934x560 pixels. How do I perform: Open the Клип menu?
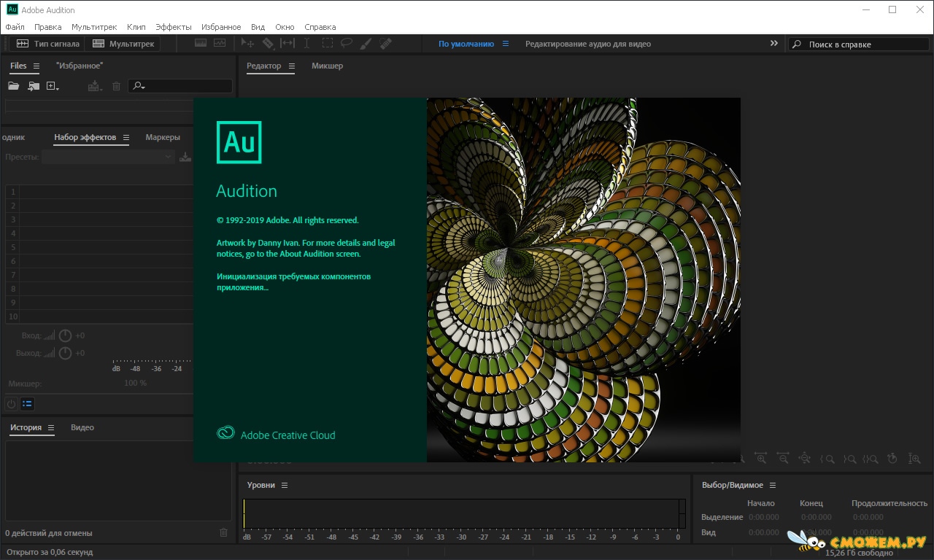point(136,27)
